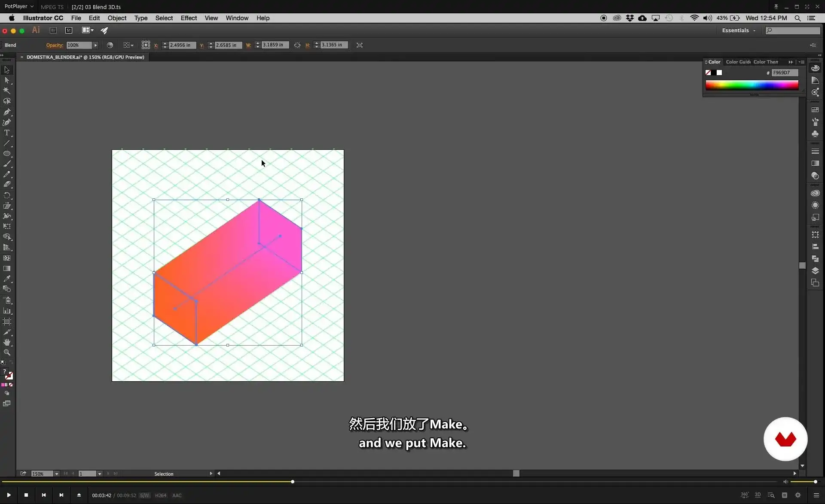The width and height of the screenshot is (825, 504).
Task: Select the Type tool
Action: click(x=7, y=133)
